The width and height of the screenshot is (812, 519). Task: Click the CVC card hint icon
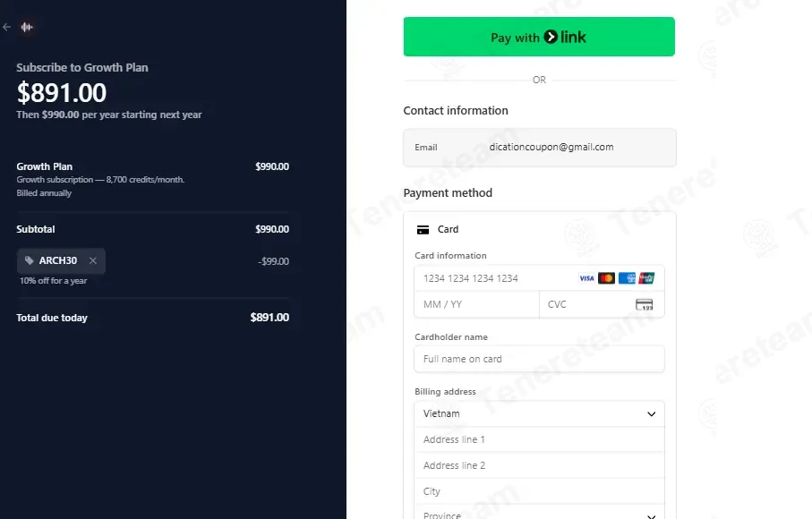(645, 304)
